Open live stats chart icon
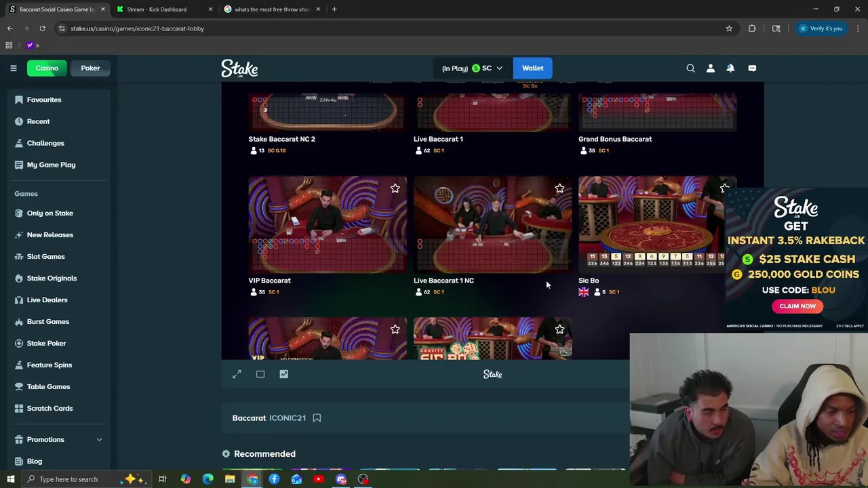 point(283,374)
